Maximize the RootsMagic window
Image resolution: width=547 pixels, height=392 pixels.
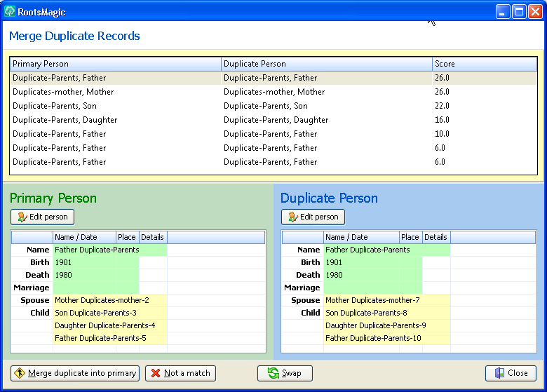click(x=519, y=12)
